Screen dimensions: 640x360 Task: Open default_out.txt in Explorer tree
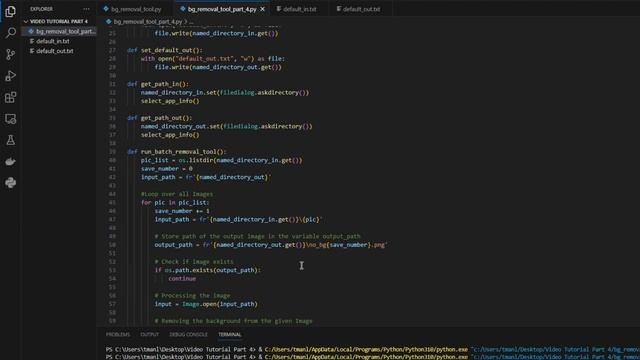coord(55,51)
